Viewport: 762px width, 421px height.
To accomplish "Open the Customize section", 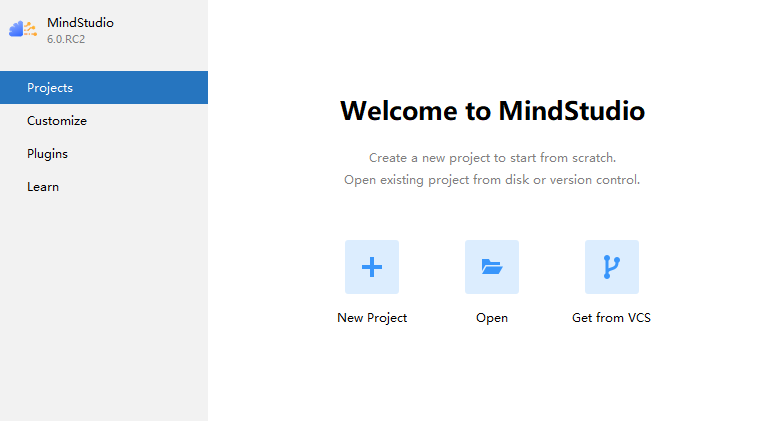I will click(104, 121).
